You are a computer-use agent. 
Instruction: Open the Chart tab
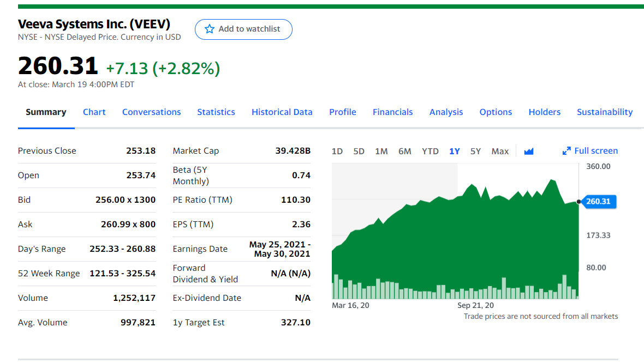pos(94,112)
